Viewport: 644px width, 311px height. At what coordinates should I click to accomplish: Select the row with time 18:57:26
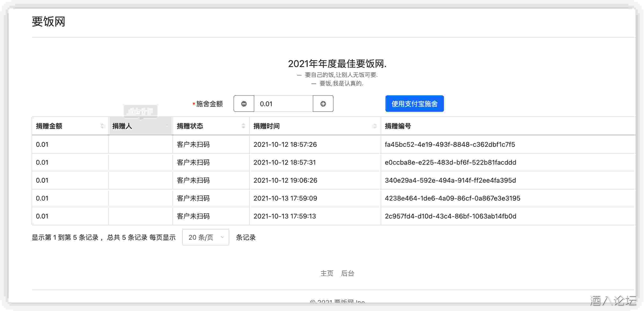tap(285, 144)
